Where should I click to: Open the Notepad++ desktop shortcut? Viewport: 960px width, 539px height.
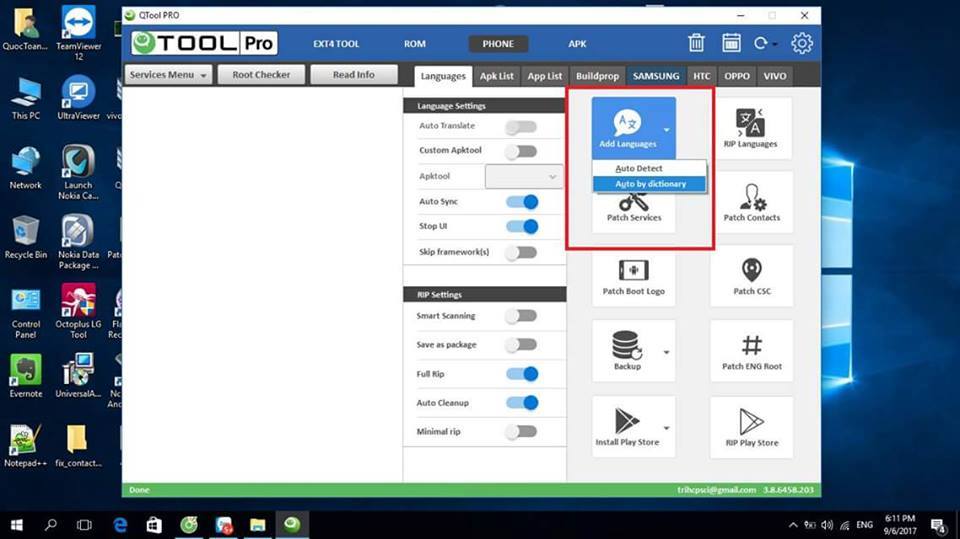pyautogui.click(x=25, y=446)
